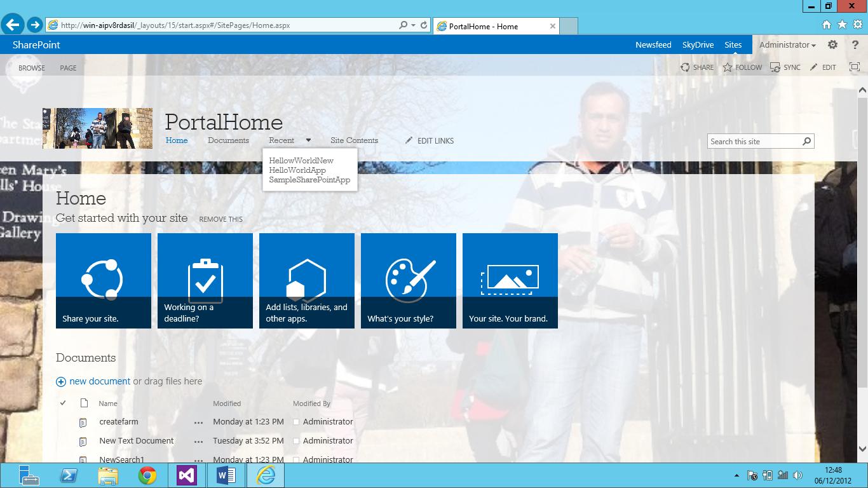Open browser tools gear icon
The height and width of the screenshot is (488, 868).
click(x=857, y=25)
